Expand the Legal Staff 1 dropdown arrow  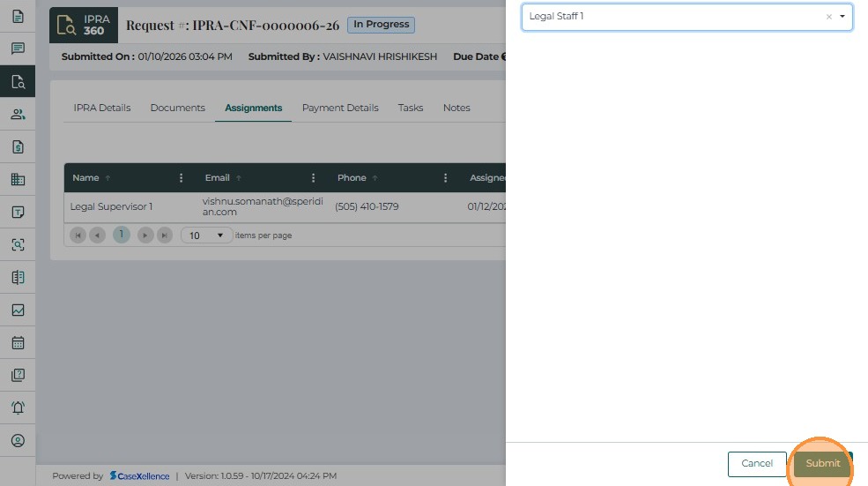coord(842,17)
